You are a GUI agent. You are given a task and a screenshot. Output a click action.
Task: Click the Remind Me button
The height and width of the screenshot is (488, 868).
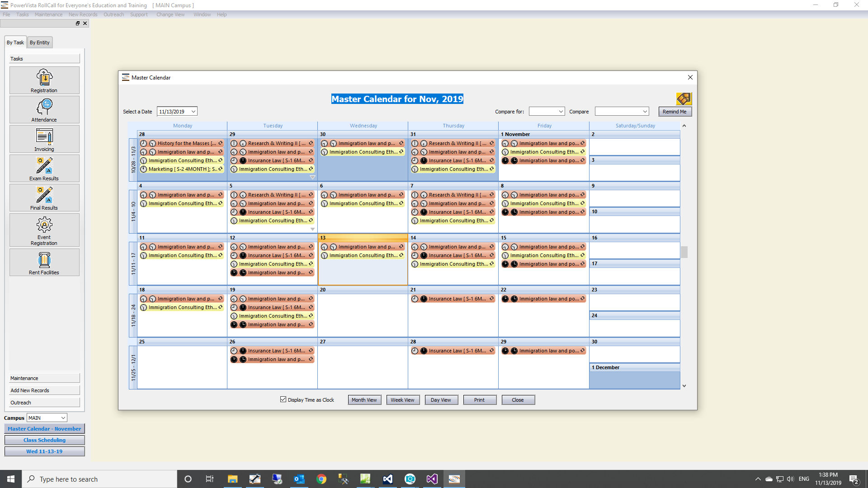[674, 112]
